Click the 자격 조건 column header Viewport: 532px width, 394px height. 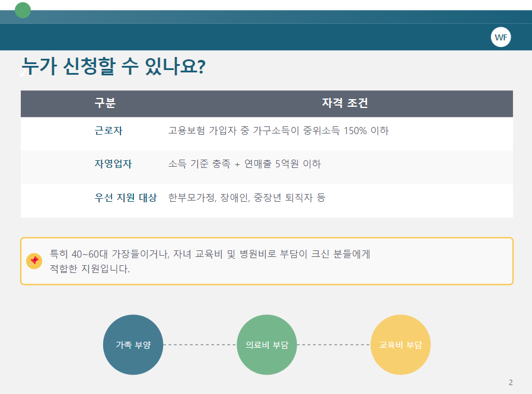pyautogui.click(x=345, y=103)
